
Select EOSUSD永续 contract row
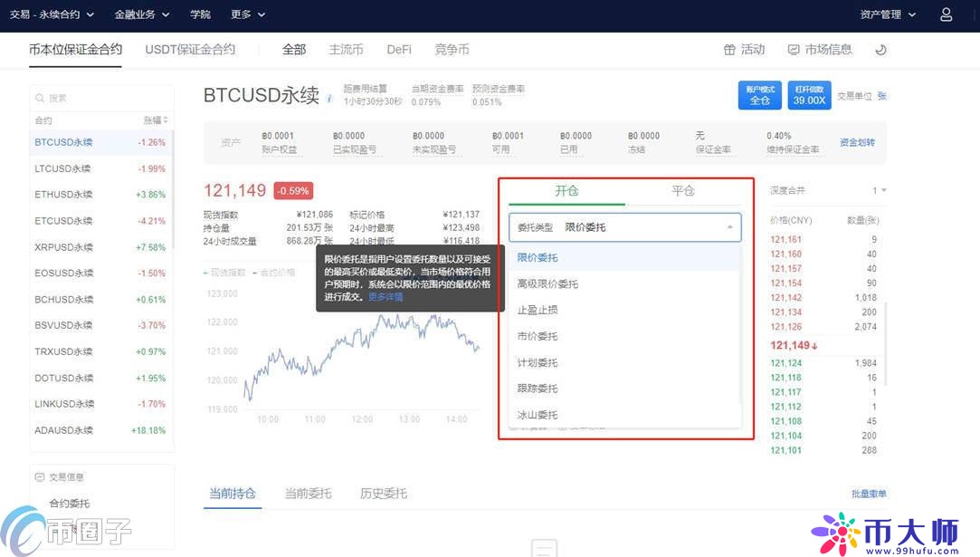(101, 274)
